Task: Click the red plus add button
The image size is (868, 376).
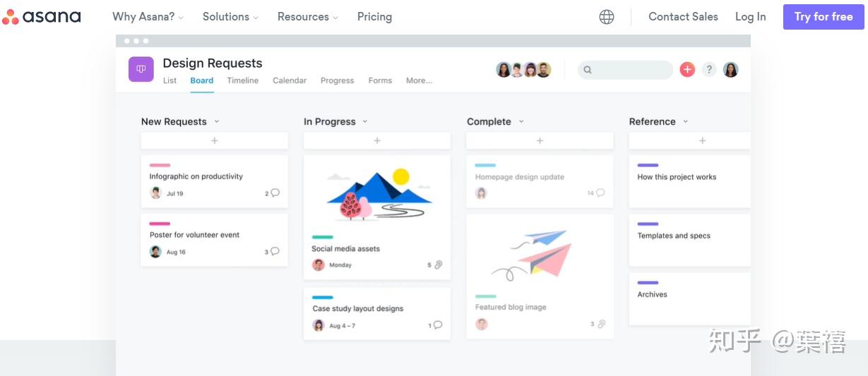Action: click(x=687, y=69)
